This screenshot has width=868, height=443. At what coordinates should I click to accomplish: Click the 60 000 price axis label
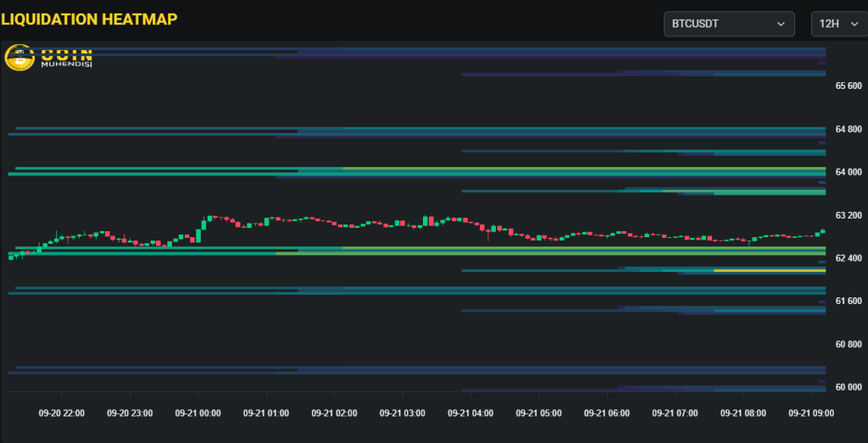[x=848, y=388]
